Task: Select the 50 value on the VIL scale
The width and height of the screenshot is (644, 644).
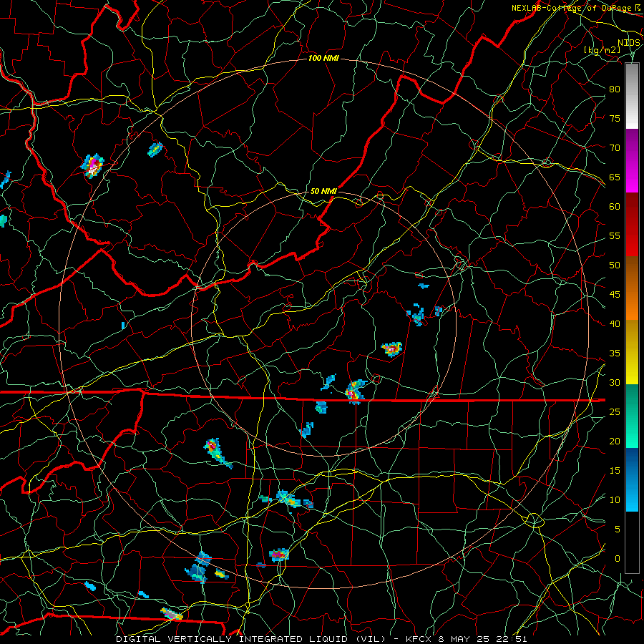Action: coord(615,265)
